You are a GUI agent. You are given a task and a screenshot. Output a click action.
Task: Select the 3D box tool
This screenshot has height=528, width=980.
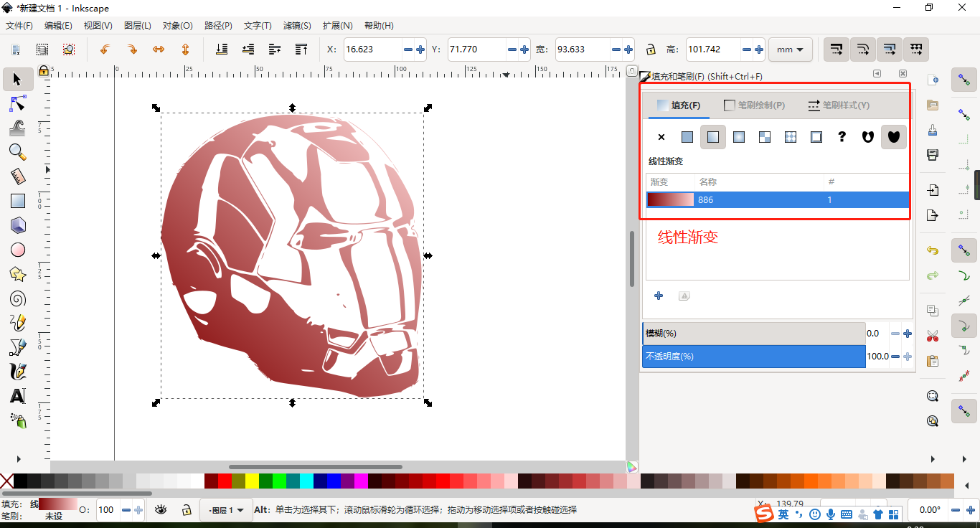coord(18,225)
